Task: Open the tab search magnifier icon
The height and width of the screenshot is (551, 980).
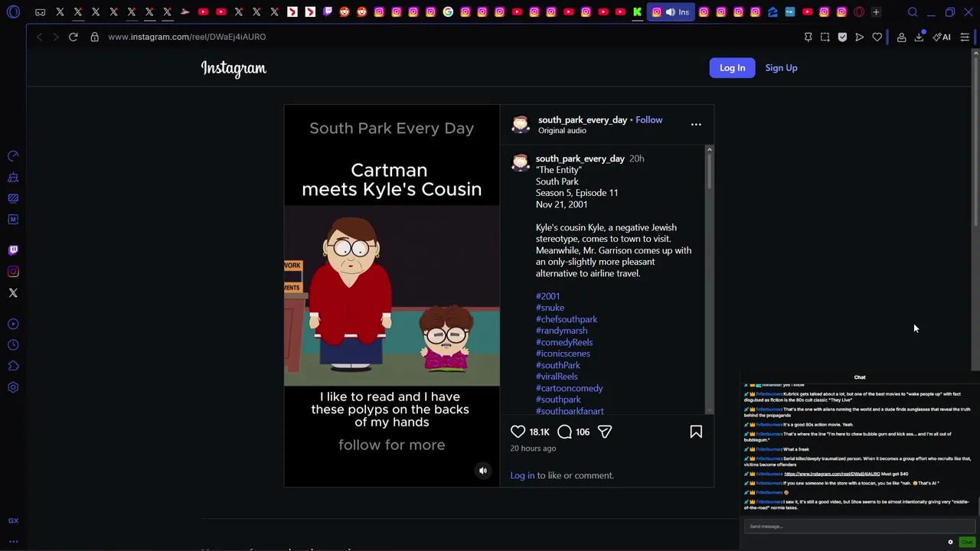Action: pos(913,12)
